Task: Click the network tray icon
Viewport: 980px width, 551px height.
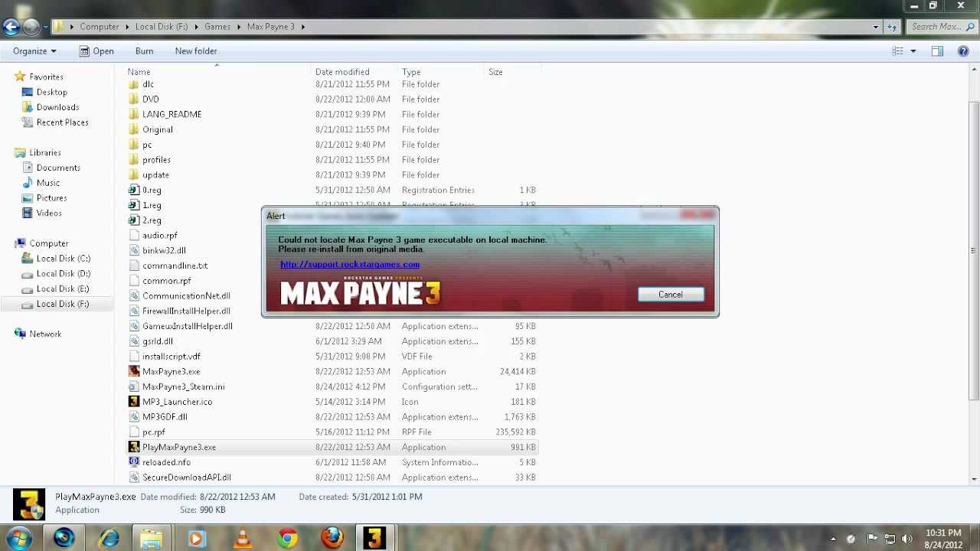Action: coord(890,539)
